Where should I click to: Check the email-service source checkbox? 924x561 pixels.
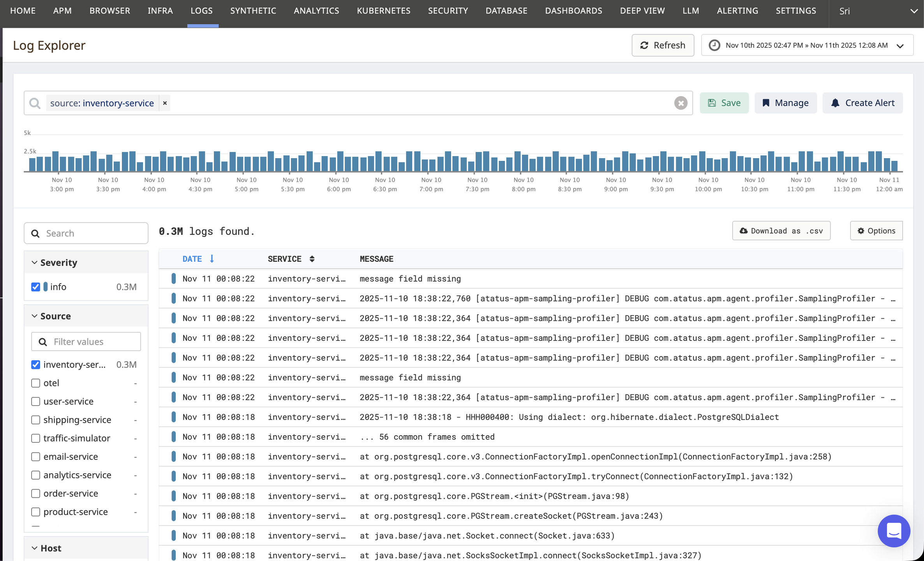(35, 457)
